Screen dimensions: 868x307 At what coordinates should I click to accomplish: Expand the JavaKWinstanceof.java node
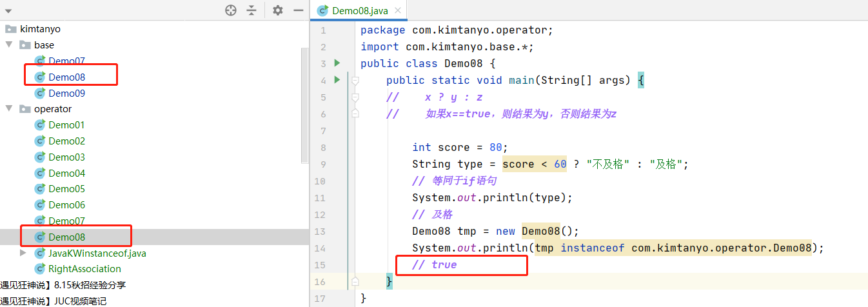click(23, 253)
